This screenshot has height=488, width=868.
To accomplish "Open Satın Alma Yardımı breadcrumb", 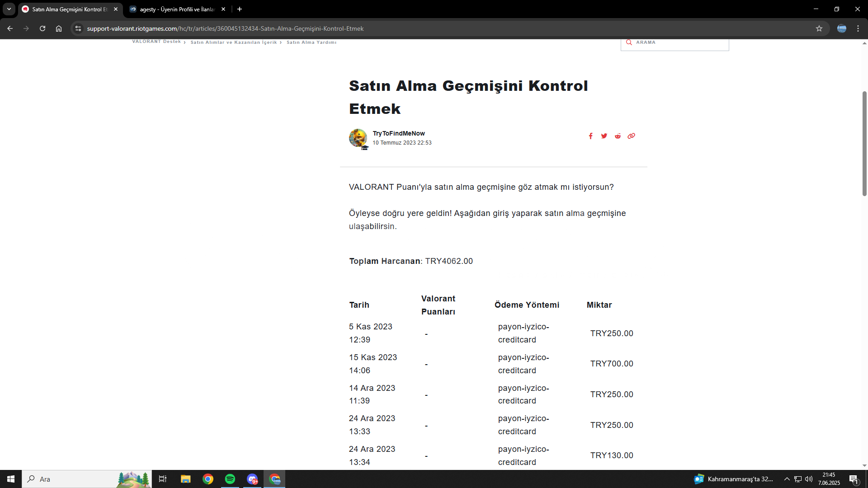I will click(311, 42).
